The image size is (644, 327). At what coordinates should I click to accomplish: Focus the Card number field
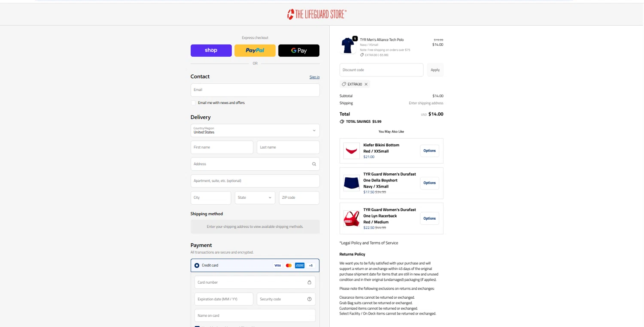[x=255, y=282]
